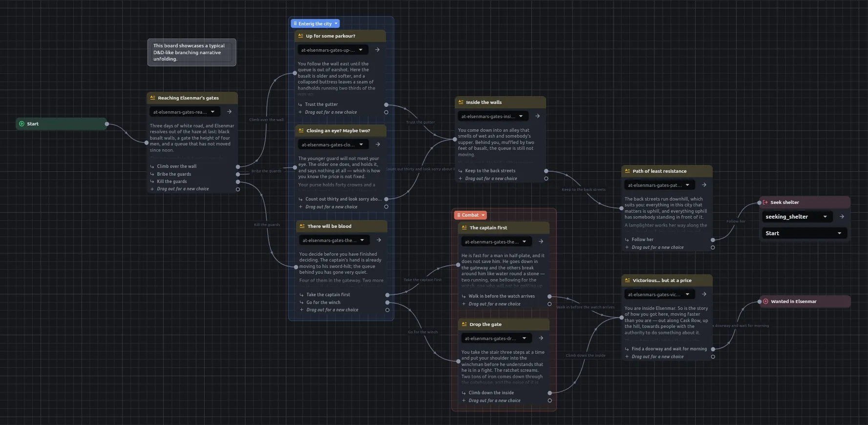Open the at-elsenmars-gates-rea… dropdown

[185, 112]
